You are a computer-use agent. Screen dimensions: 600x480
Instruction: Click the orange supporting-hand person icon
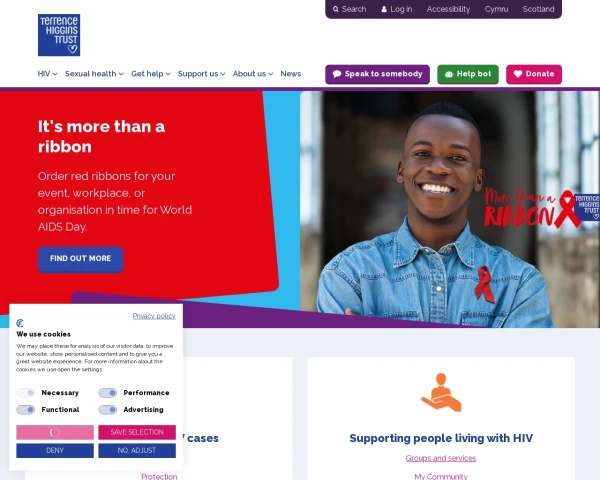(441, 392)
